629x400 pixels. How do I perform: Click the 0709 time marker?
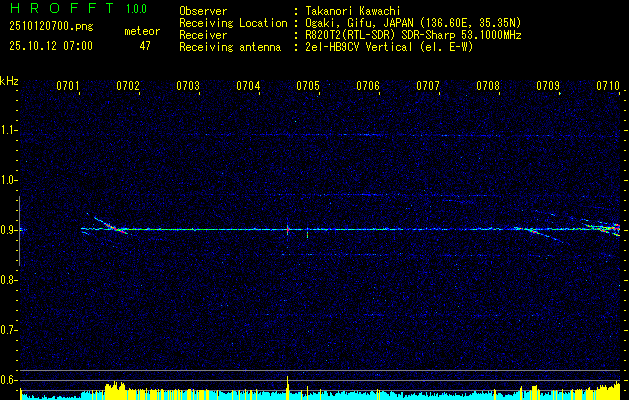548,85
